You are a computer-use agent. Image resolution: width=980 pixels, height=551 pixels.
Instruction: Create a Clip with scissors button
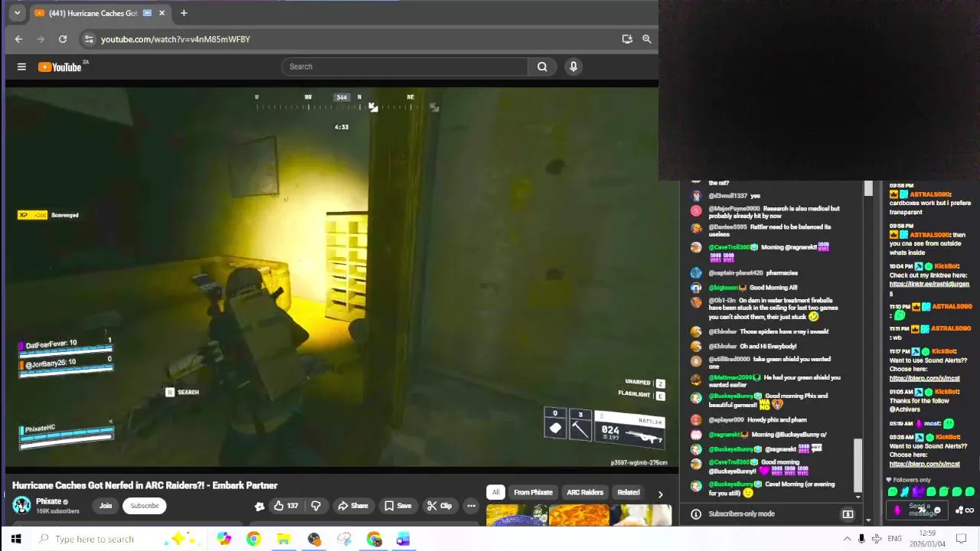pyautogui.click(x=439, y=506)
